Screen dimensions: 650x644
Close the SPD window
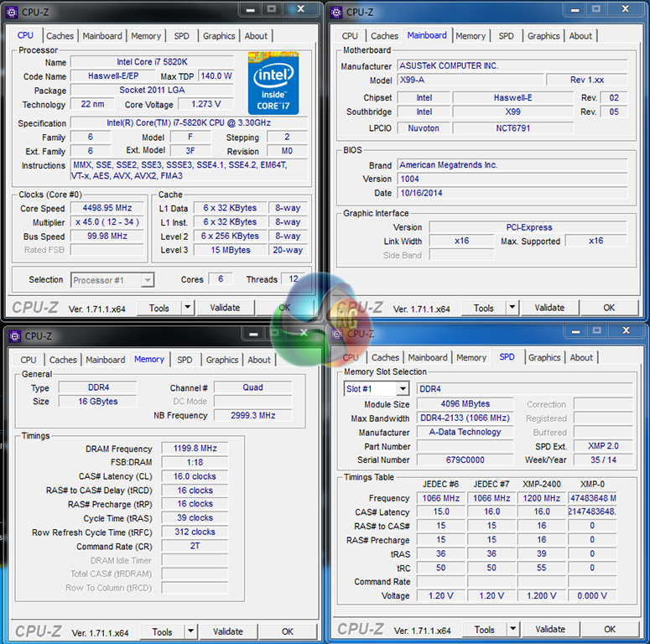coord(627,330)
